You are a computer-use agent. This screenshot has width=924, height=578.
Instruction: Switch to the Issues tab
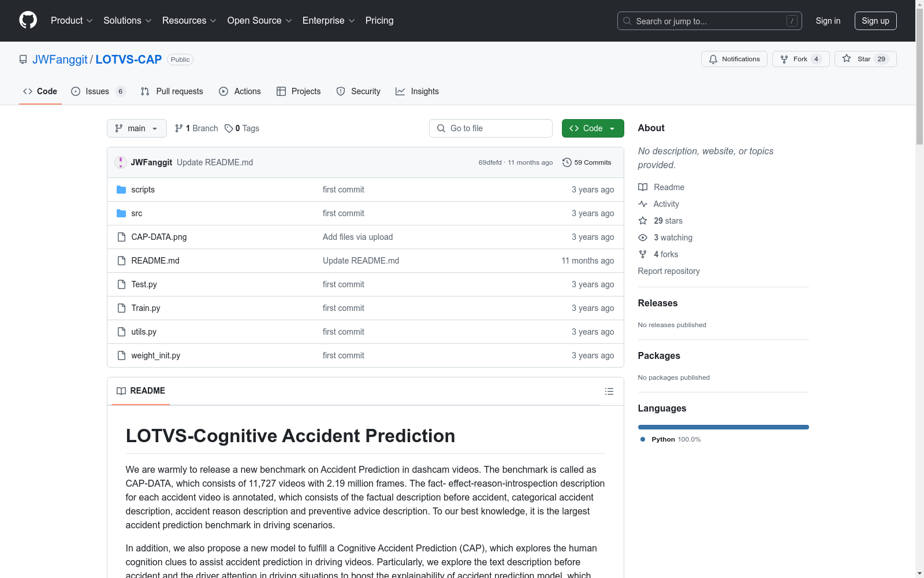(98, 91)
